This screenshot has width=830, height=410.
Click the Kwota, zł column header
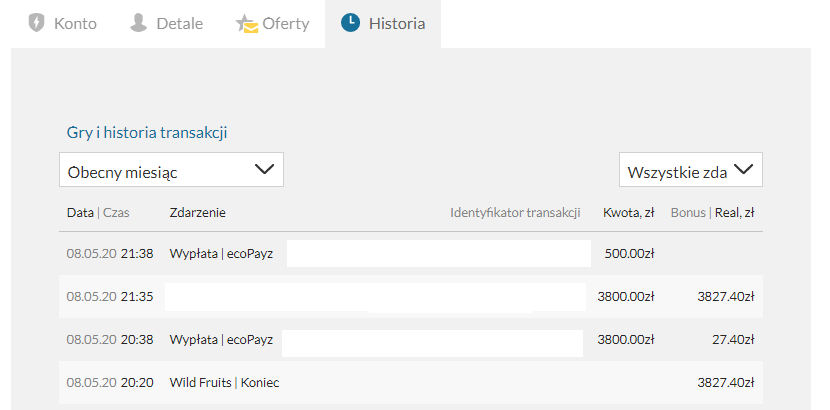coord(628,213)
